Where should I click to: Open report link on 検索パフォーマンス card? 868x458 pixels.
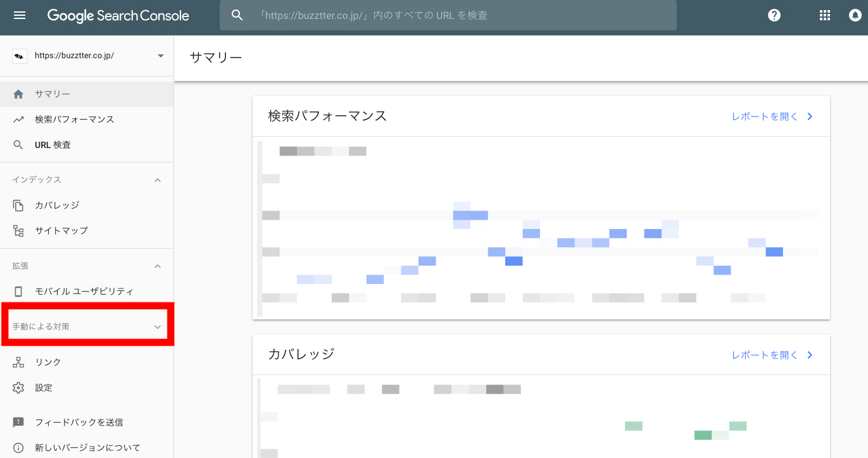[x=765, y=116]
